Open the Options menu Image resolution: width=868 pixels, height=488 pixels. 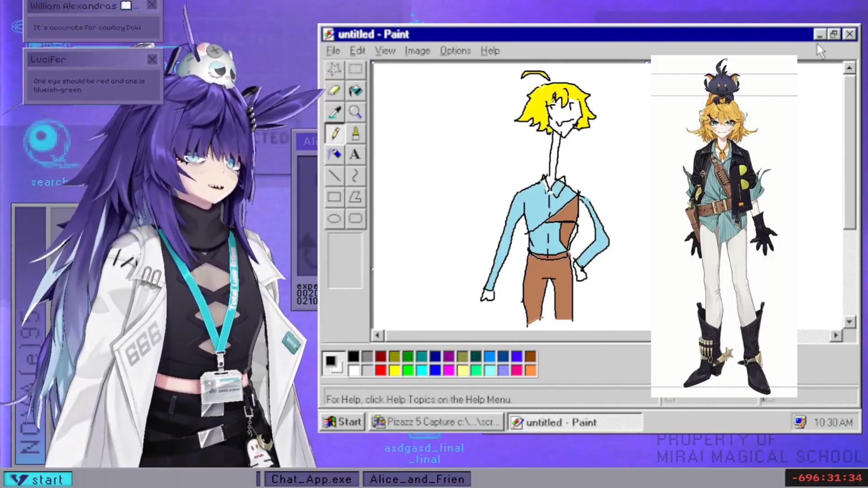[x=455, y=51]
